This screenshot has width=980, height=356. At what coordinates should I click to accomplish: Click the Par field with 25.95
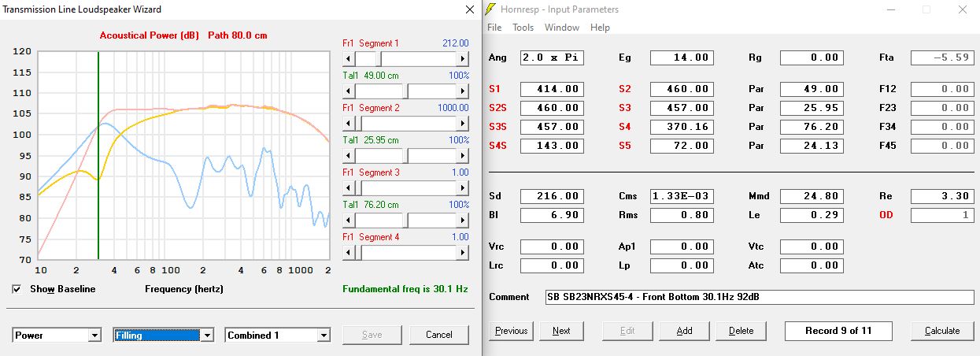[812, 108]
